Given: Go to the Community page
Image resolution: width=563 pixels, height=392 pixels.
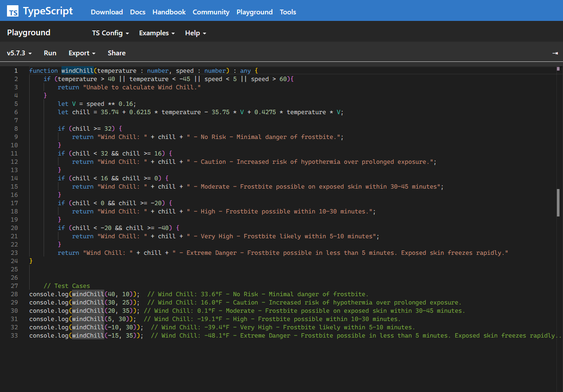Looking at the screenshot, I should click(211, 12).
